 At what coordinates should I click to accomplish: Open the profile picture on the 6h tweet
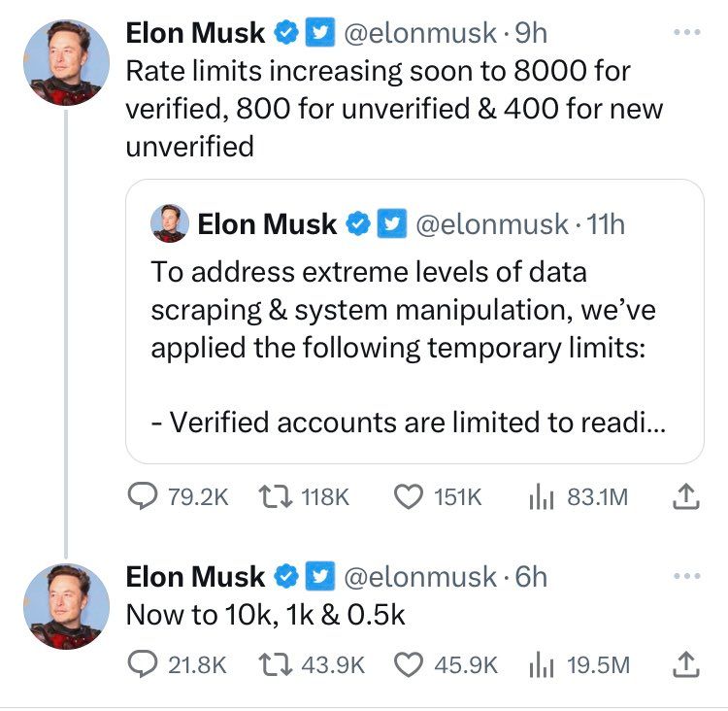(x=66, y=606)
